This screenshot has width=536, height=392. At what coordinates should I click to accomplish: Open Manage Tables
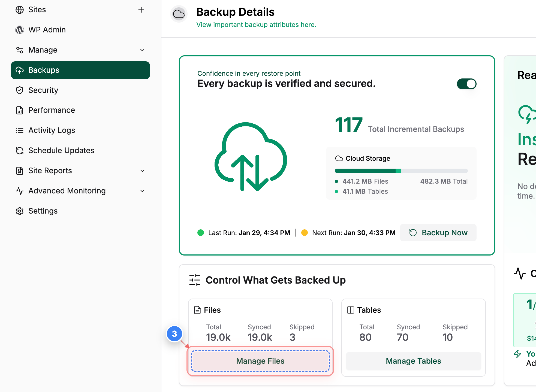click(413, 361)
